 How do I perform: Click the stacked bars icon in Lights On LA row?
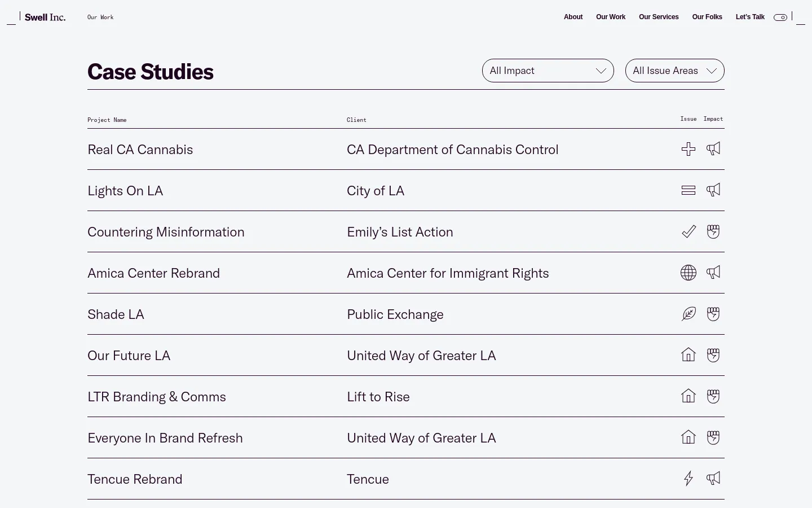(689, 190)
